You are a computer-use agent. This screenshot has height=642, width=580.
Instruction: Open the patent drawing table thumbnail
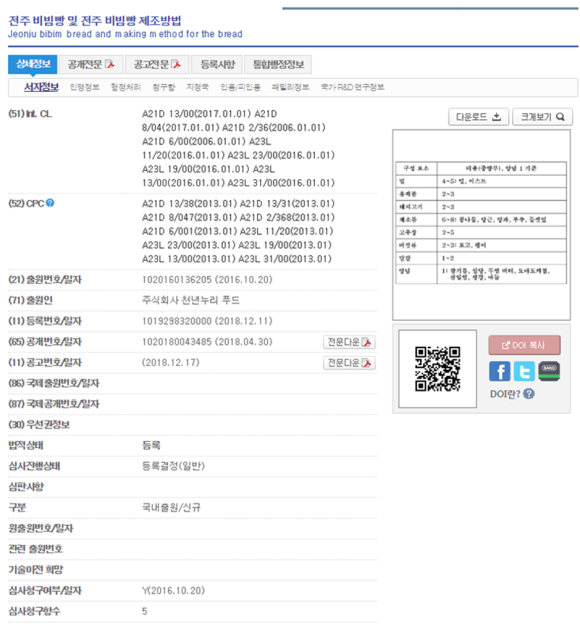point(481,223)
